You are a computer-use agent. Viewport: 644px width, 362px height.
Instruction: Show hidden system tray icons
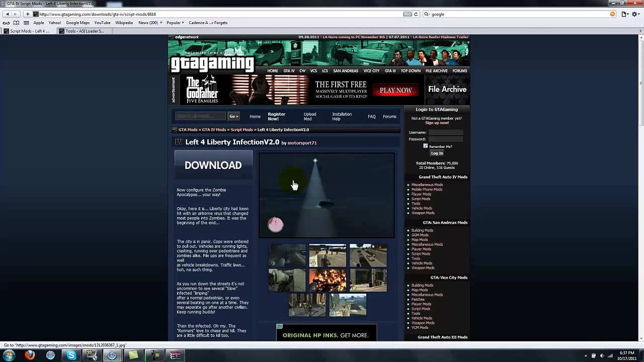pos(586,356)
